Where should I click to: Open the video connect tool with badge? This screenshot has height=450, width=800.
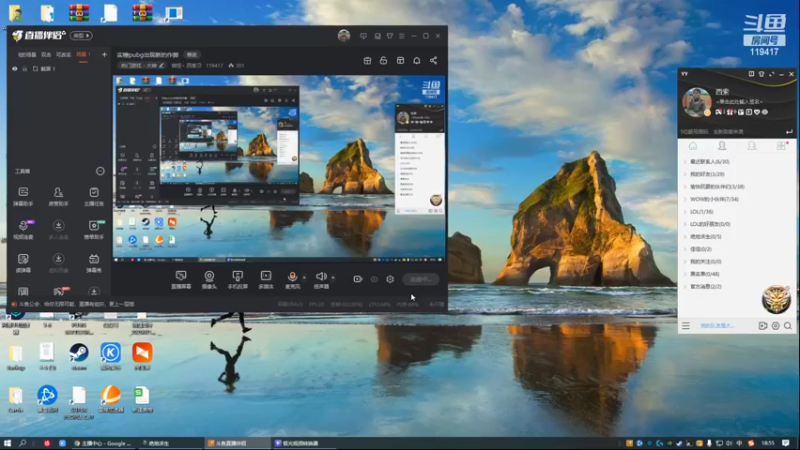(23, 230)
